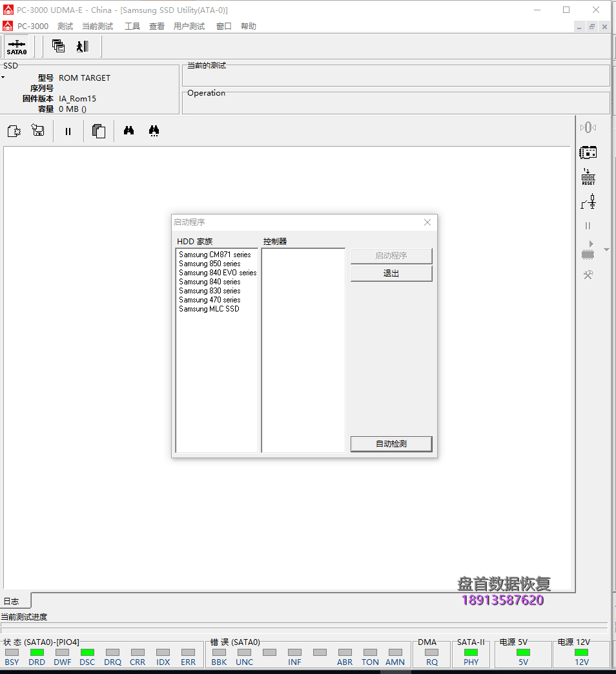The height and width of the screenshot is (674, 616).
Task: Click the exit utility running-man icon
Action: coord(83,47)
